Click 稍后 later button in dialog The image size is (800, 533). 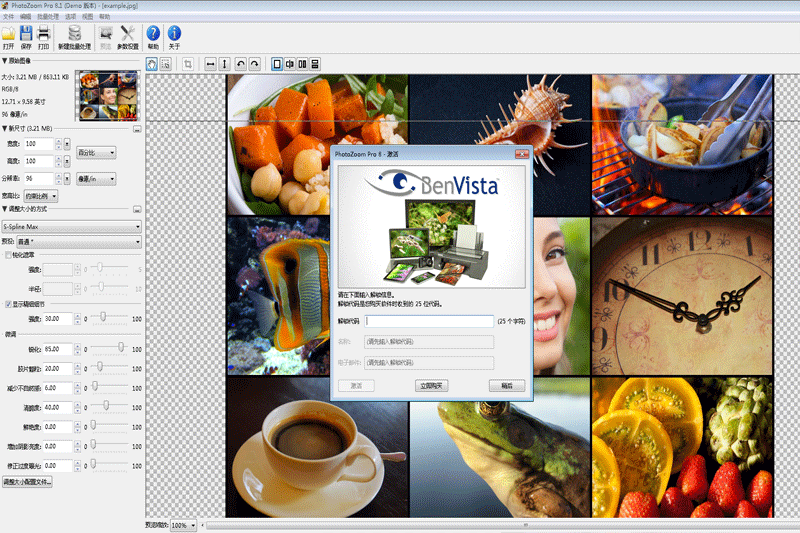coord(507,386)
